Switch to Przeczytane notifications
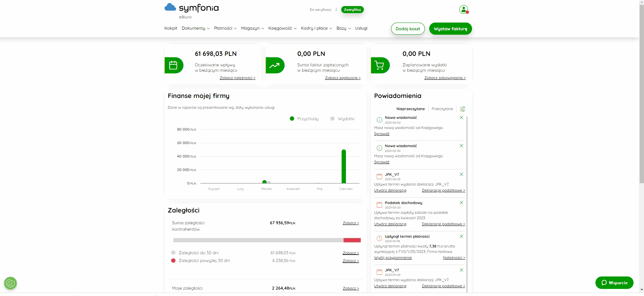Image resolution: width=644 pixels, height=296 pixels. coord(442,109)
